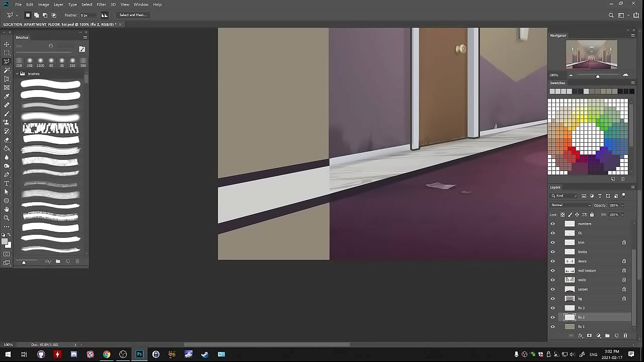Expand the layer Opacity dropdown arrow

pos(622,205)
